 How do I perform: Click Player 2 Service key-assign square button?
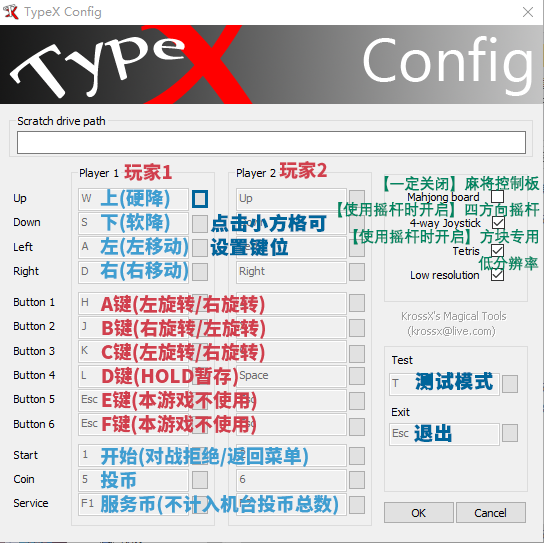pos(357,505)
